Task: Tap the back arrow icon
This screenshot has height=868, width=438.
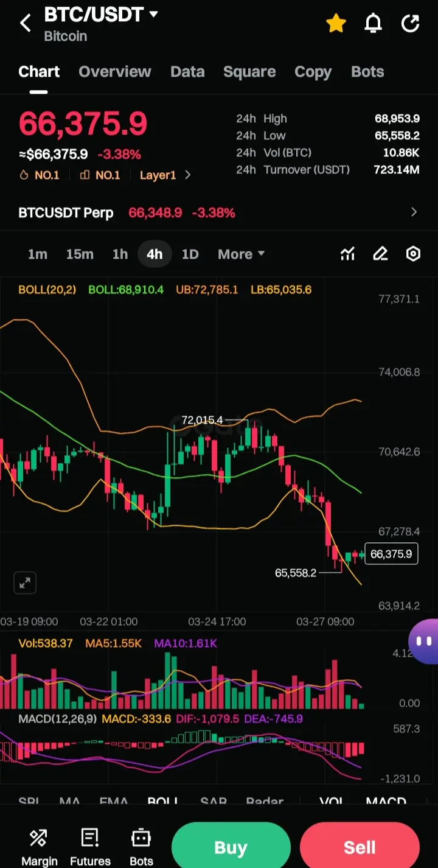Action: point(25,24)
